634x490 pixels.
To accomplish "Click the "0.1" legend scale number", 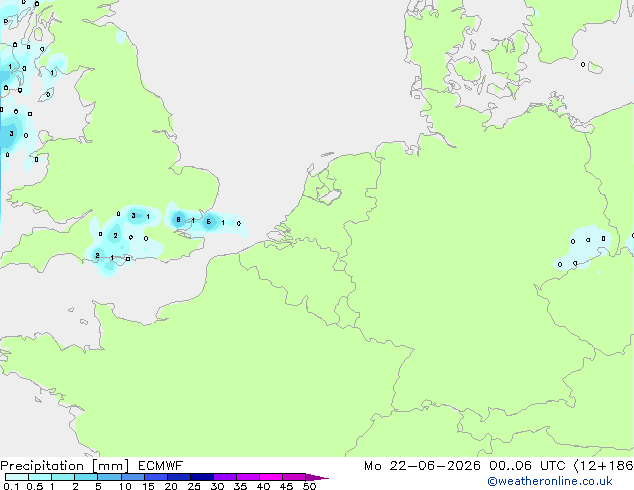I will coord(11,486).
